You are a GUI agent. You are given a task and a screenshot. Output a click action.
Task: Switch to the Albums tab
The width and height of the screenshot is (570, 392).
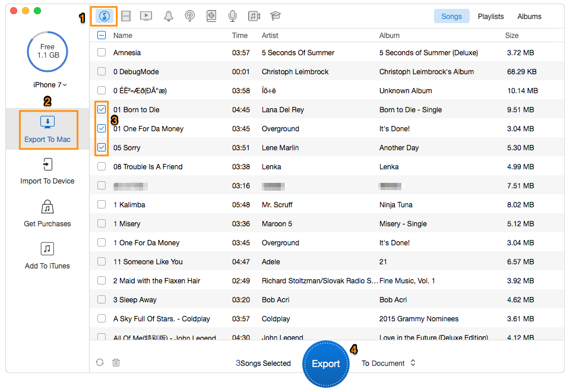[529, 17]
